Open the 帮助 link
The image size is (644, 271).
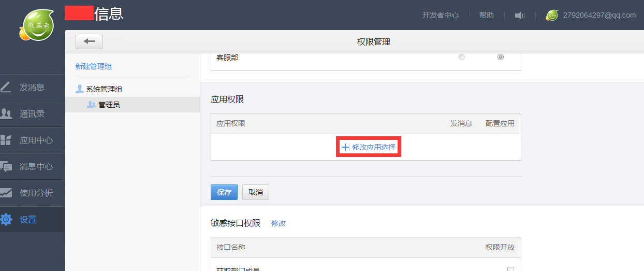487,15
